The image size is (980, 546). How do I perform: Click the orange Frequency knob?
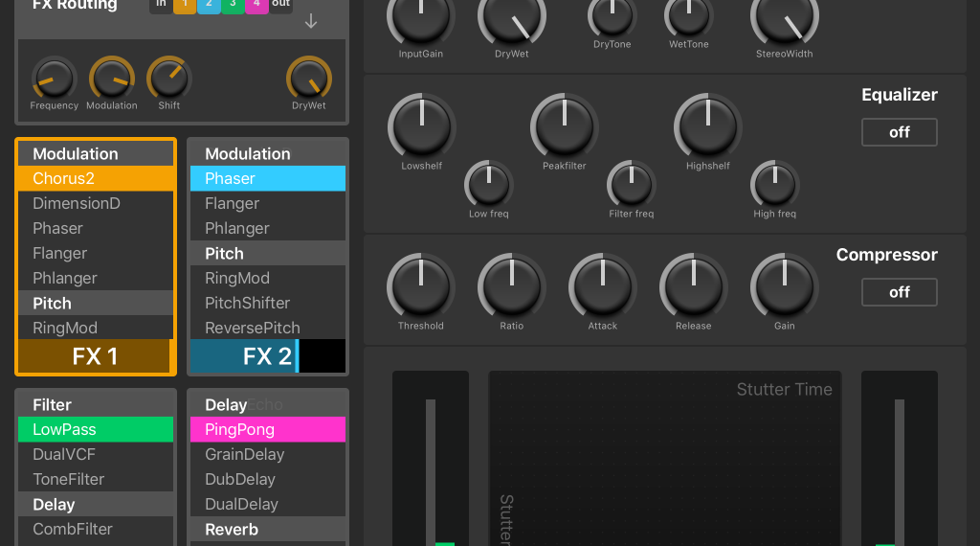tap(54, 78)
